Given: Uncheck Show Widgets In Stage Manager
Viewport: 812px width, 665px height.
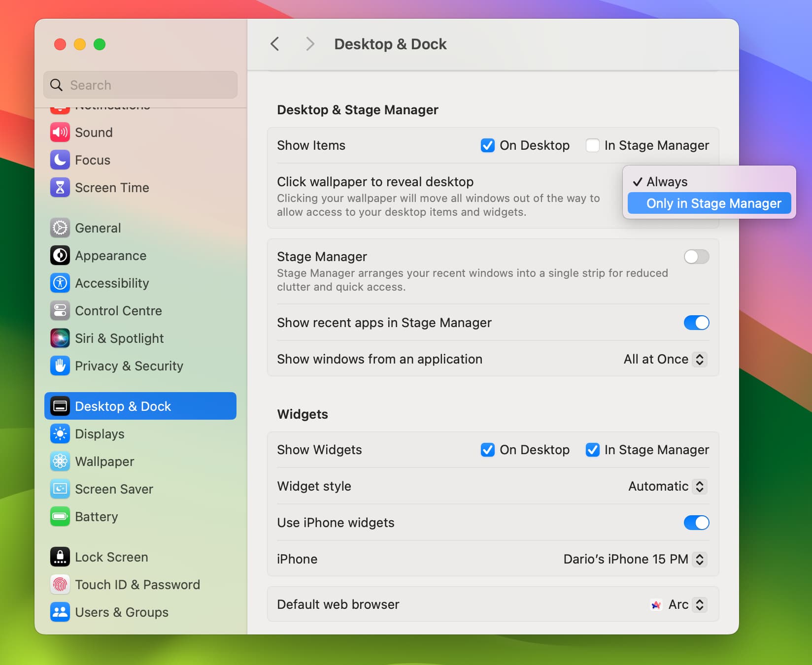Looking at the screenshot, I should coord(593,450).
